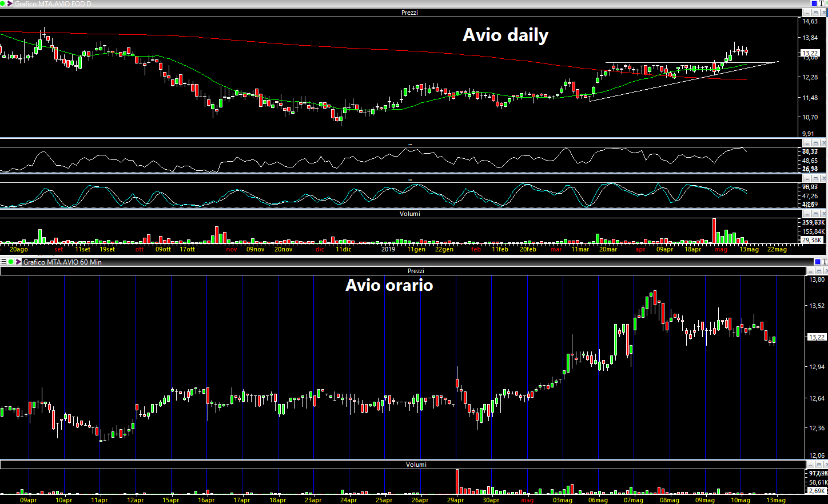Minimize the stochastic oscillator panel
The width and height of the screenshot is (828, 504).
807,178
